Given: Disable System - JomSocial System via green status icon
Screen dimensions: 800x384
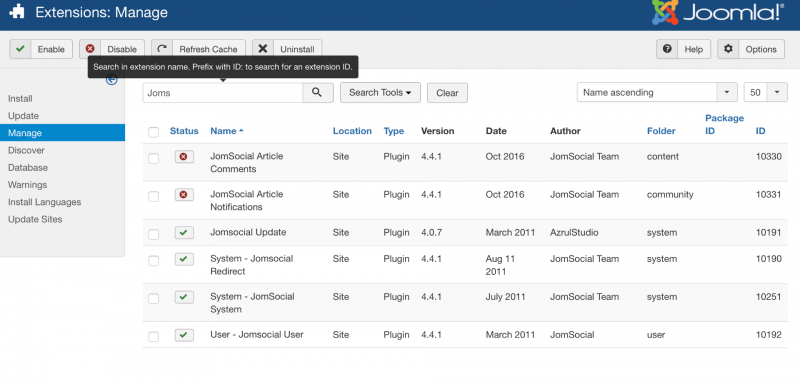Looking at the screenshot, I should [x=184, y=297].
